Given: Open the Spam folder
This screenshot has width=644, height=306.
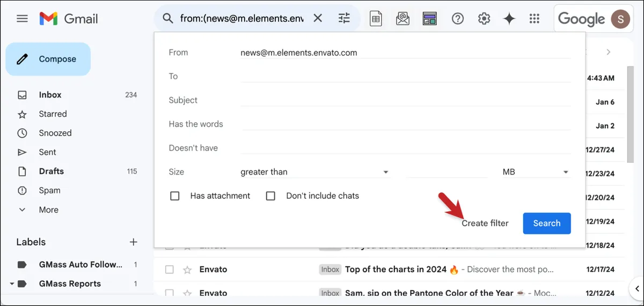Looking at the screenshot, I should (x=49, y=190).
